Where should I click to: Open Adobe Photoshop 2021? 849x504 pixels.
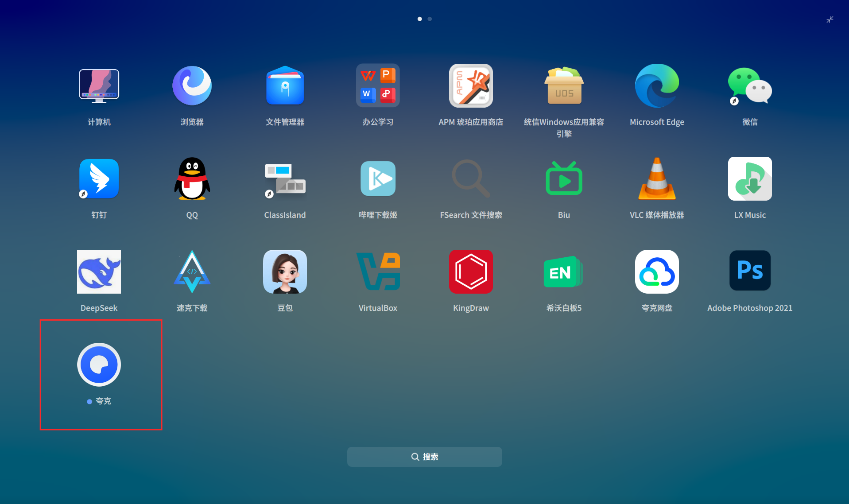pyautogui.click(x=750, y=271)
